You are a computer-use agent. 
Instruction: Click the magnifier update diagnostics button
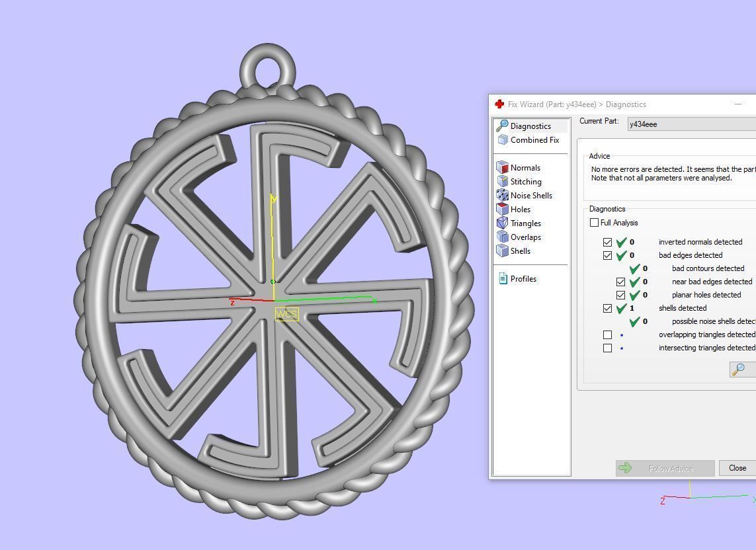tap(741, 370)
